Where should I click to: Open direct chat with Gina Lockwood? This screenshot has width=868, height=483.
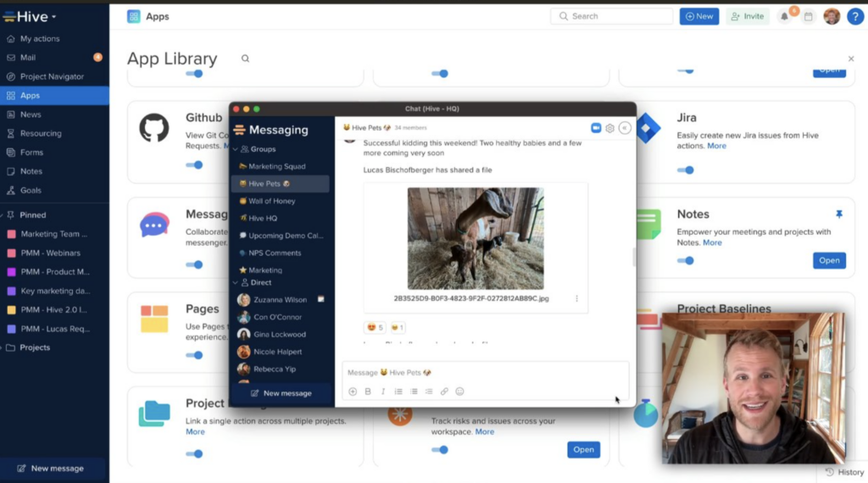coord(280,334)
